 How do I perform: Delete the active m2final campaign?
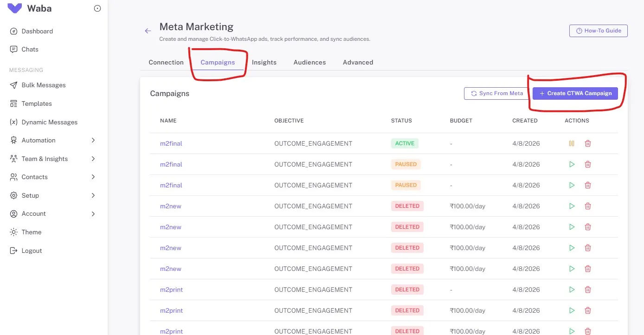click(588, 143)
